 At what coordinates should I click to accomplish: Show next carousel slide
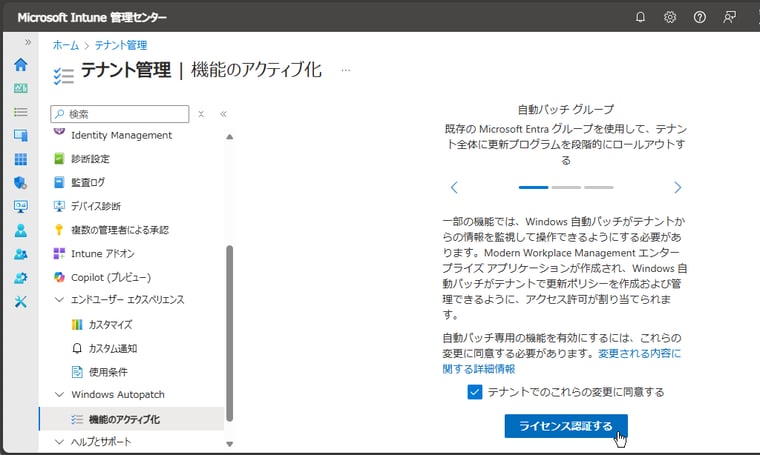click(x=678, y=187)
